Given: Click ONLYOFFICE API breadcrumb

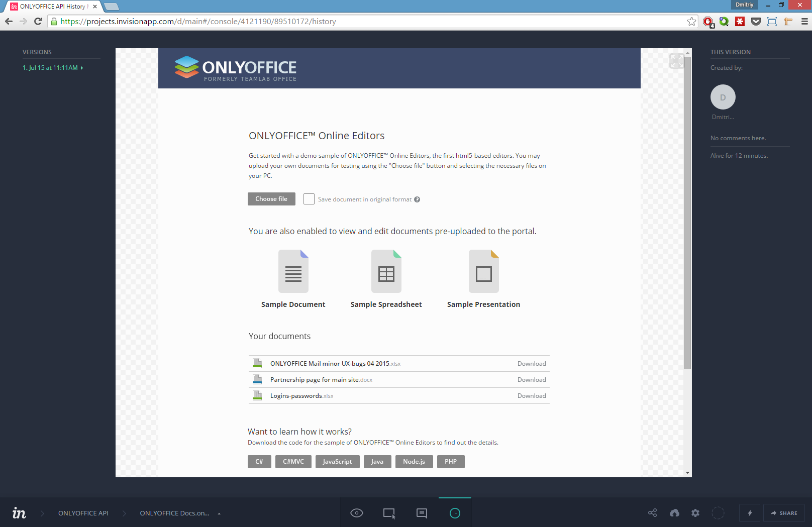Looking at the screenshot, I should coord(83,513).
